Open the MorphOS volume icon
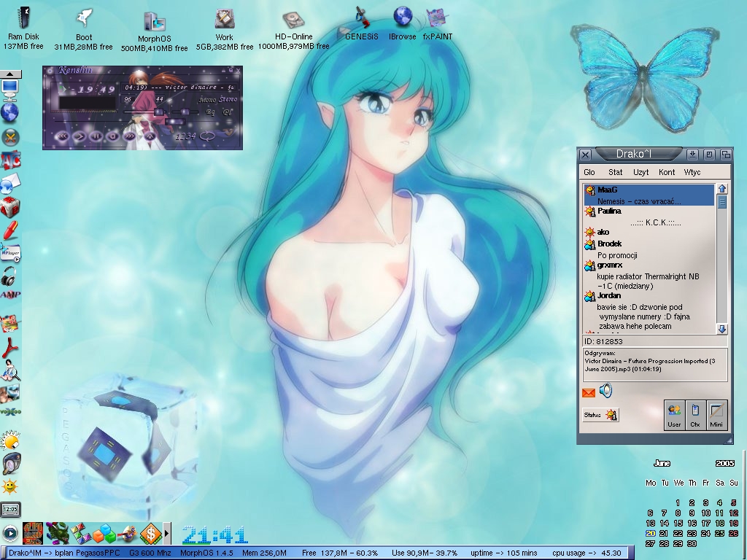The image size is (747, 560). pos(154,22)
